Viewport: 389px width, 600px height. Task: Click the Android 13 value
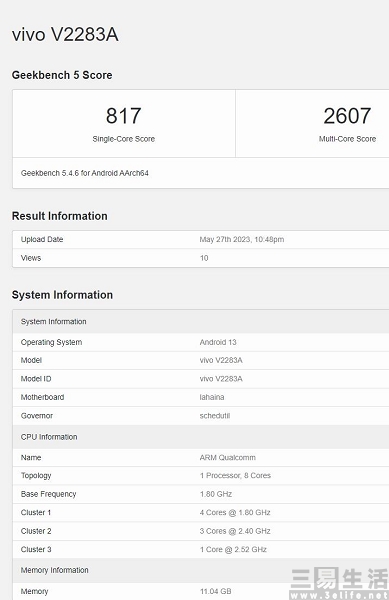pyautogui.click(x=218, y=342)
